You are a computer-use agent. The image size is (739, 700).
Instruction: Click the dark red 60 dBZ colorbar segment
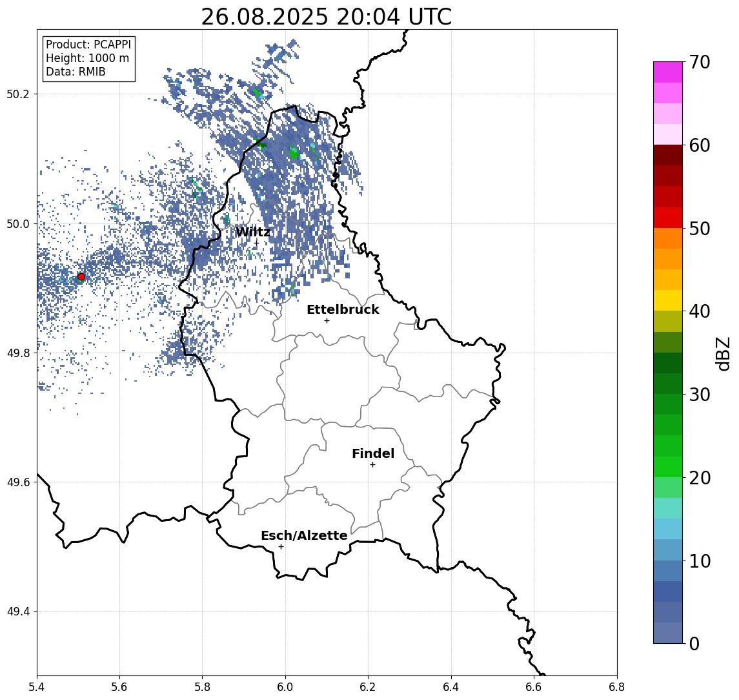point(668,155)
